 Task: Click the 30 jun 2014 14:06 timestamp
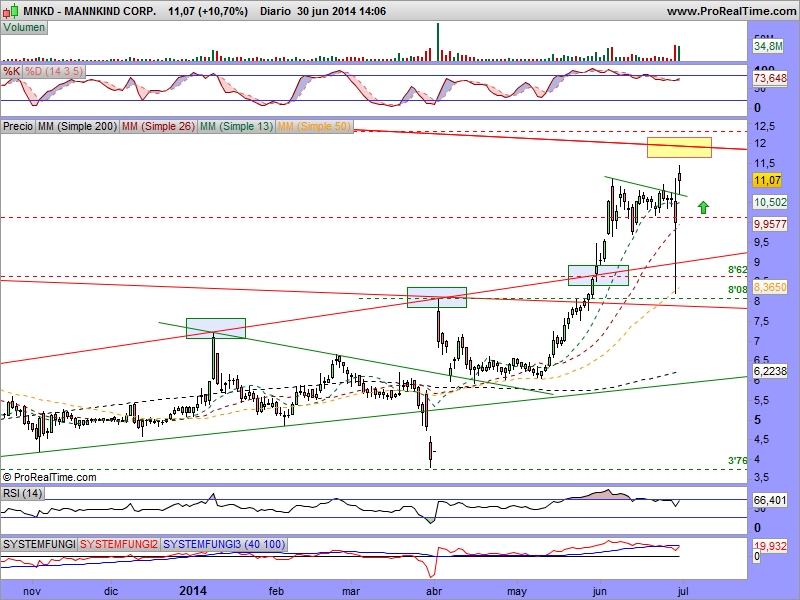pos(341,11)
